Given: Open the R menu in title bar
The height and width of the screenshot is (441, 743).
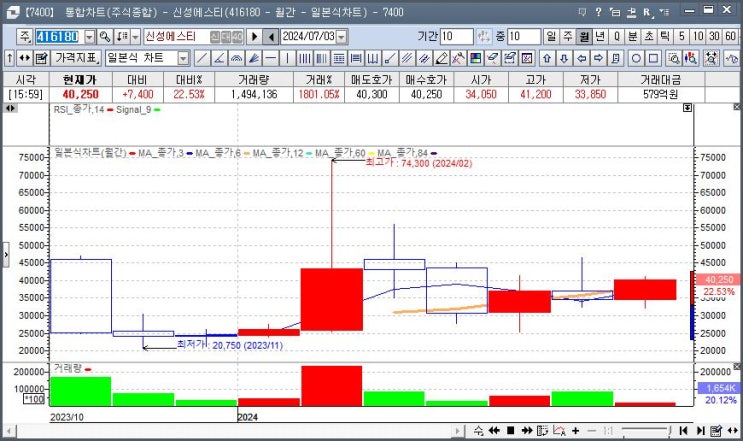Looking at the screenshot, I should click(648, 12).
